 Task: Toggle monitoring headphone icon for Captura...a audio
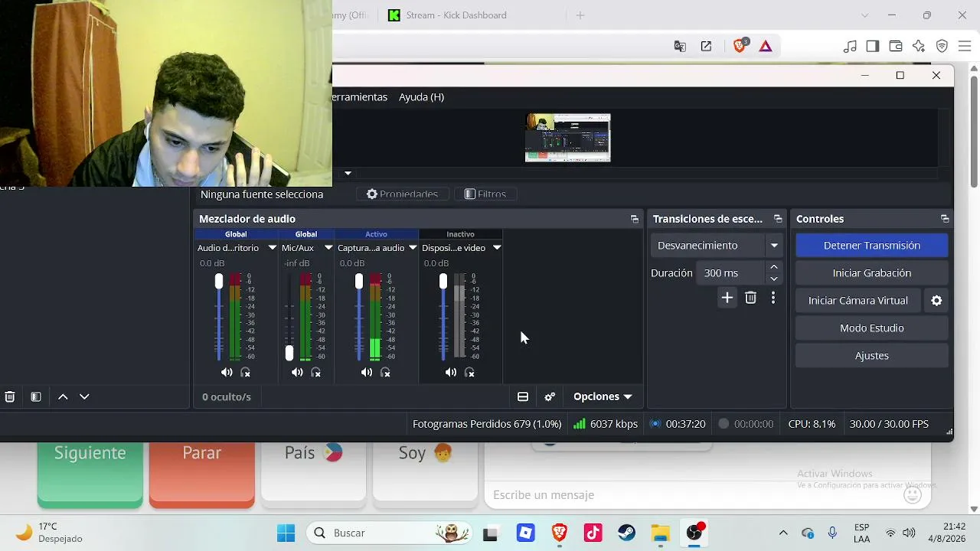point(386,373)
